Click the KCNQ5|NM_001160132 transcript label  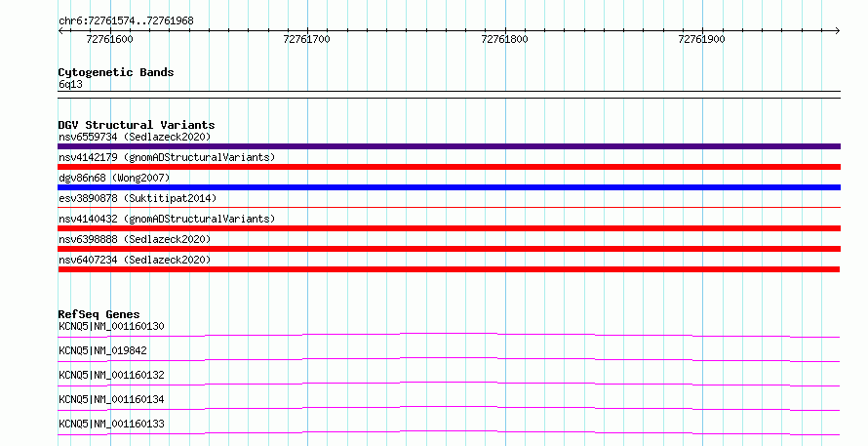[x=111, y=375]
